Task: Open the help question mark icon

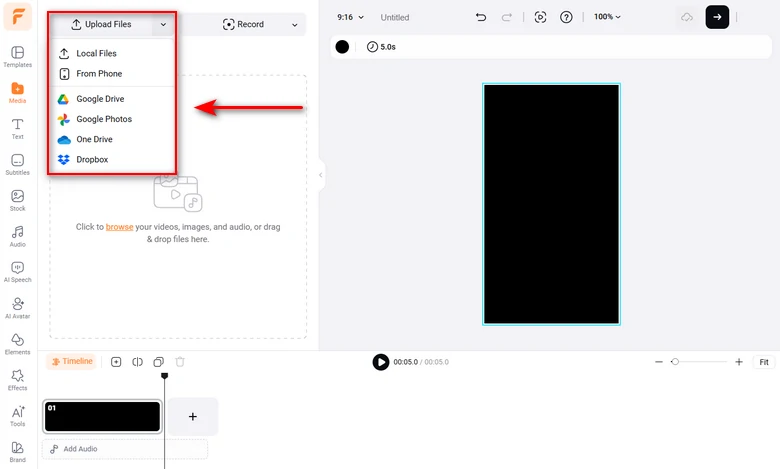Action: pyautogui.click(x=566, y=17)
